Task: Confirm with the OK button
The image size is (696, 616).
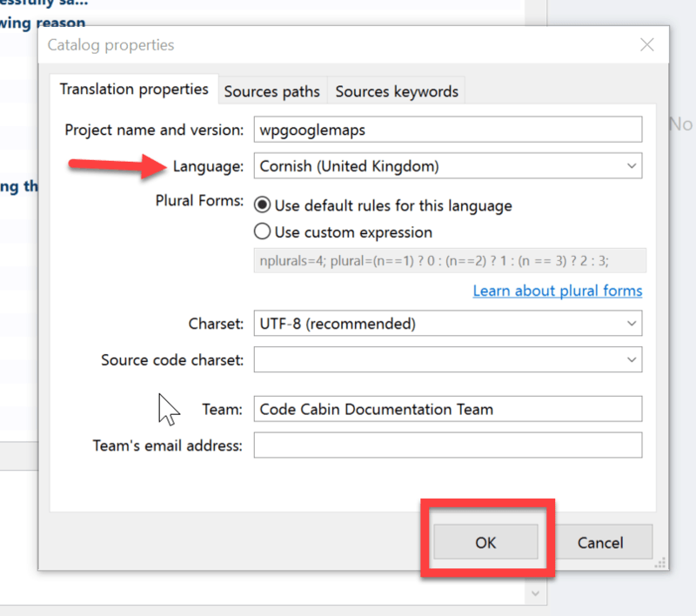Action: (x=485, y=542)
